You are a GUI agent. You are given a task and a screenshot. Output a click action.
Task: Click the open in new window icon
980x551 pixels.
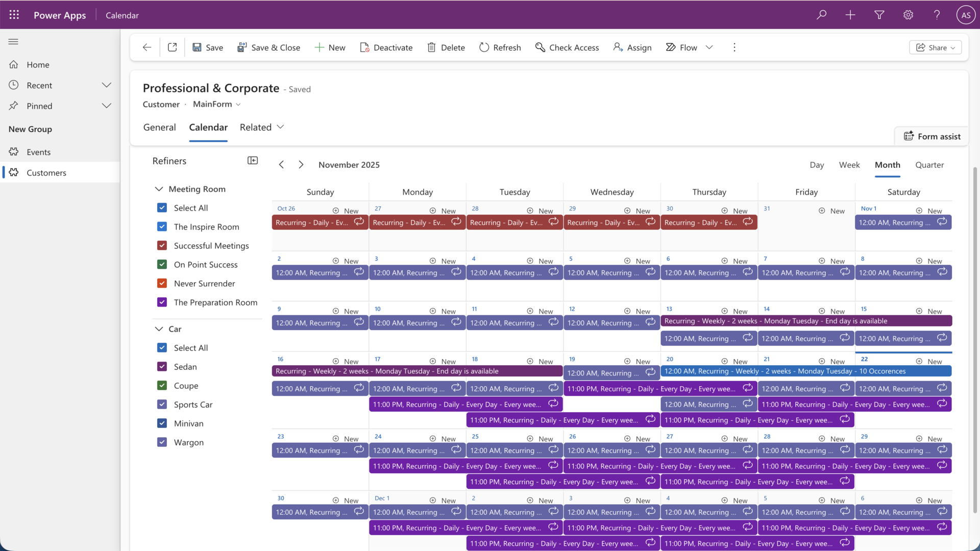pyautogui.click(x=172, y=47)
